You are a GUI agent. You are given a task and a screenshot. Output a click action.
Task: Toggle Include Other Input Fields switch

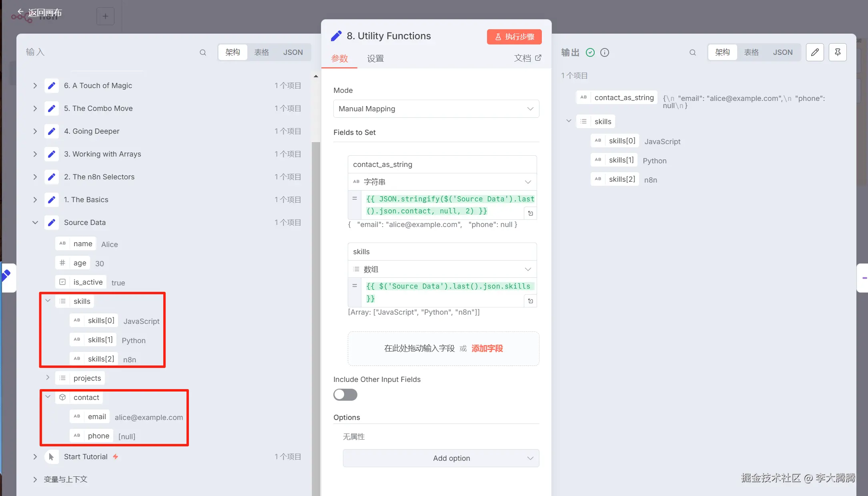[x=345, y=395]
